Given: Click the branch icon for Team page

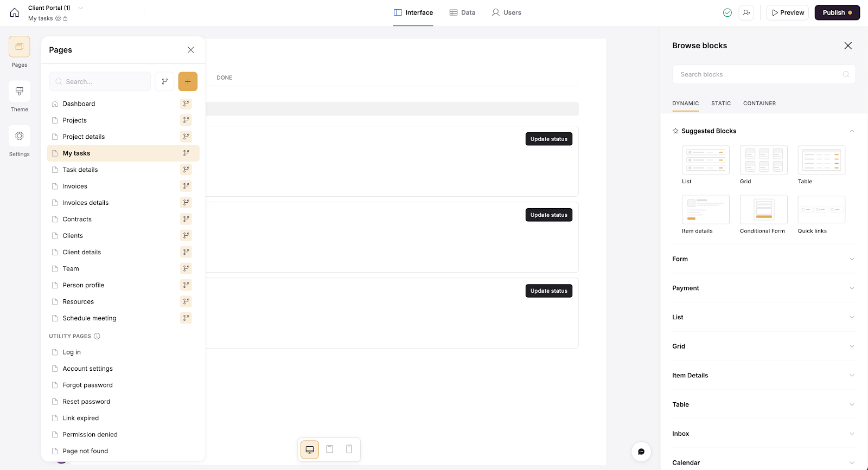Looking at the screenshot, I should [186, 268].
